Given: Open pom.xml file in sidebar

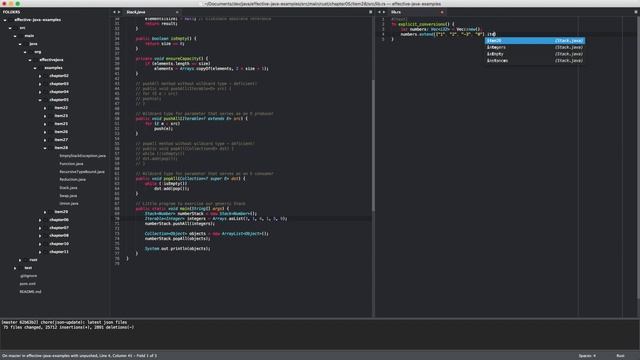Looking at the screenshot, I should pos(27,284).
